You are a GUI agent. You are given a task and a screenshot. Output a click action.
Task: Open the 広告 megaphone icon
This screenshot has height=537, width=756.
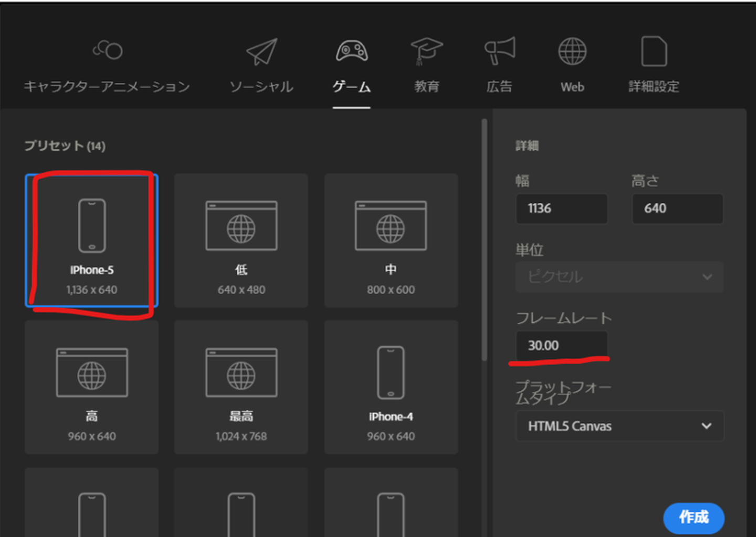coord(500,51)
